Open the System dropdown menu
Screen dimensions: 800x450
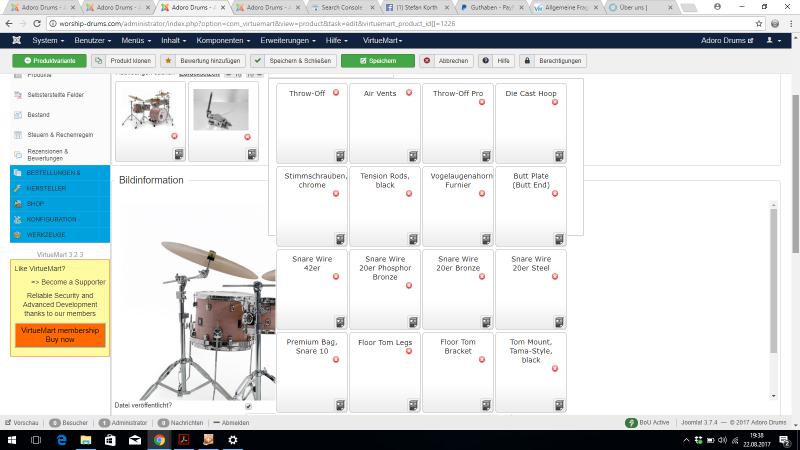tap(49, 40)
